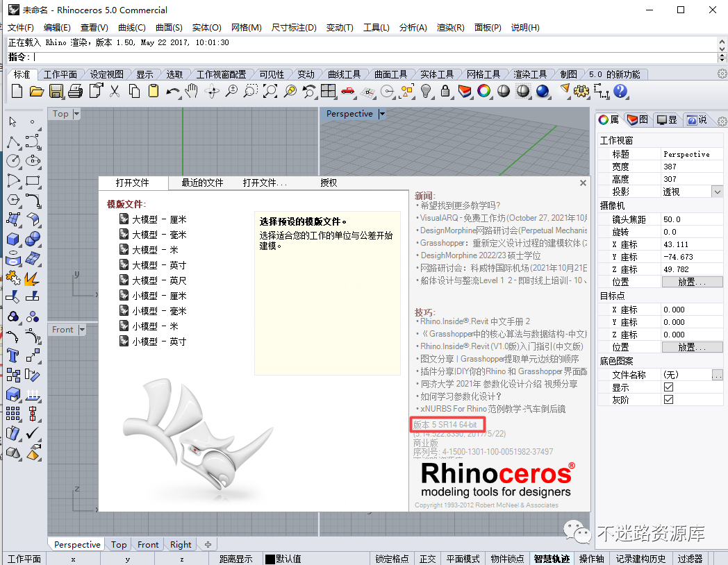Click the 镜头焦距 value field
728x565 pixels.
point(692,219)
